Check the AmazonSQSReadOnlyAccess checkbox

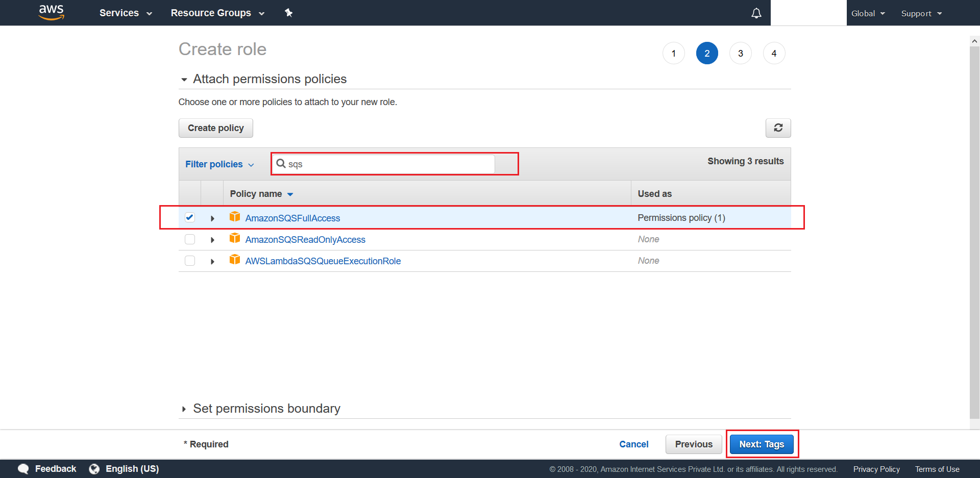190,239
